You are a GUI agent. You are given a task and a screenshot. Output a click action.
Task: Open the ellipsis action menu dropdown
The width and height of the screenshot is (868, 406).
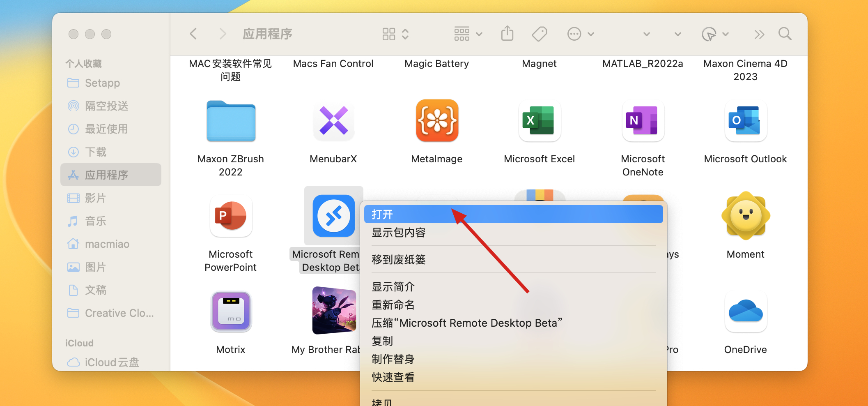(580, 34)
